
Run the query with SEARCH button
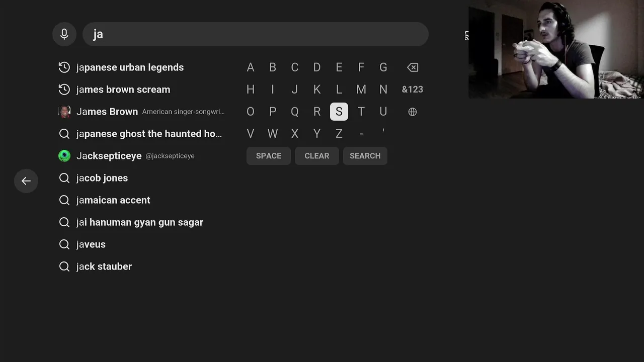click(365, 156)
